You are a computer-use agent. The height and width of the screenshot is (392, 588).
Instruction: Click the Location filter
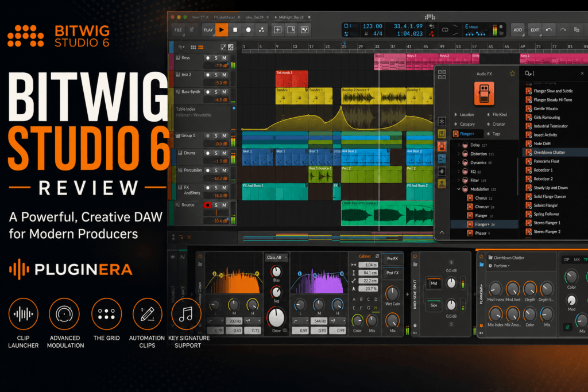464,115
